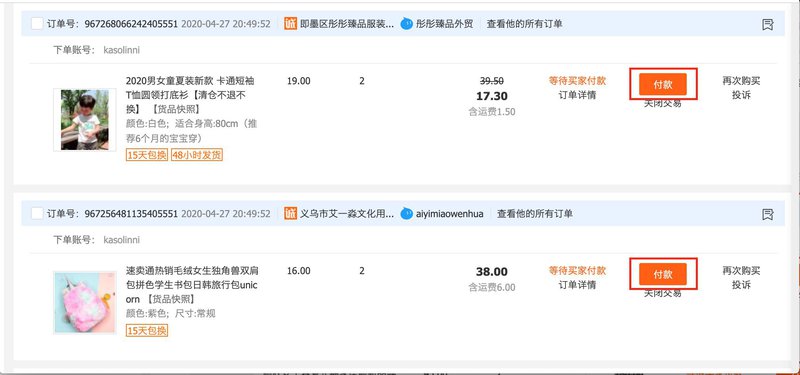
Task: View all orders from aiyimiaowenhua (查看他的所有订单)
Action: pyautogui.click(x=535, y=213)
